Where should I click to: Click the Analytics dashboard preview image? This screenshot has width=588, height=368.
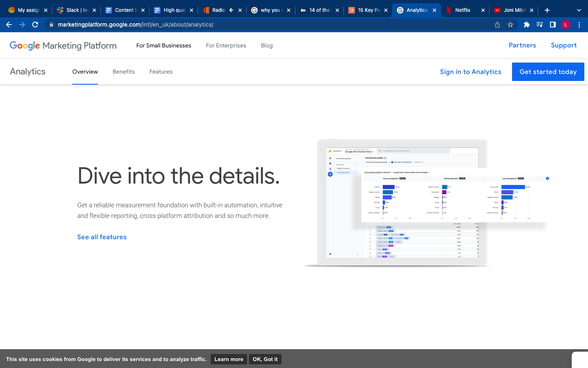pyautogui.click(x=429, y=203)
